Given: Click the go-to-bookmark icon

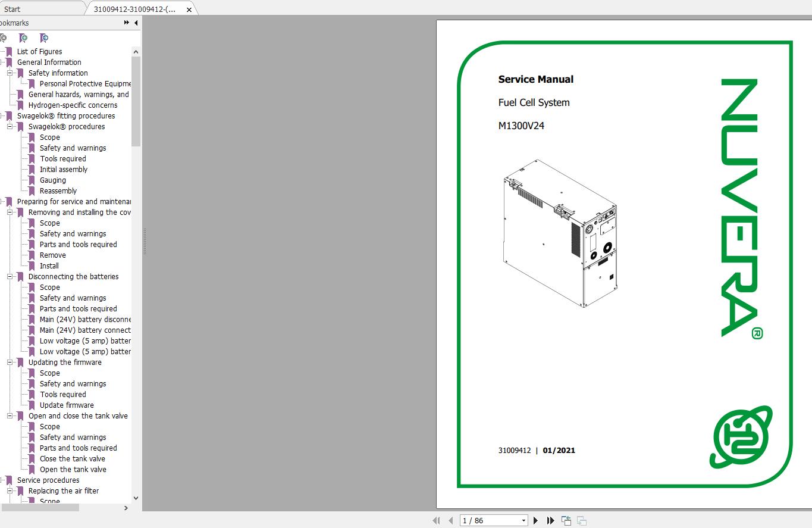Looking at the screenshot, I should (x=43, y=38).
